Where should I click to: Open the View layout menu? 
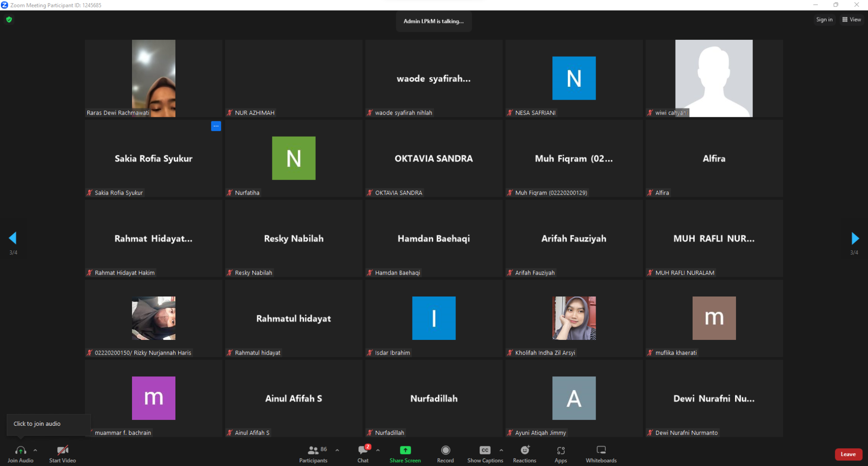click(852, 20)
